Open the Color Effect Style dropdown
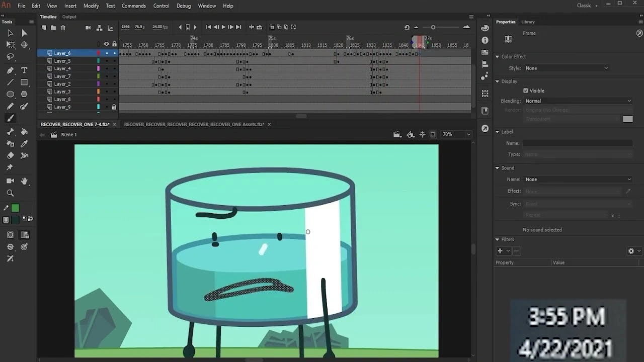The image size is (644, 362). 567,68
